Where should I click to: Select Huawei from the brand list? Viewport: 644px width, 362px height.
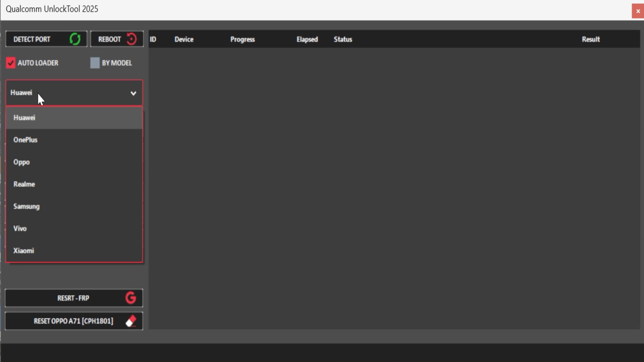click(74, 118)
